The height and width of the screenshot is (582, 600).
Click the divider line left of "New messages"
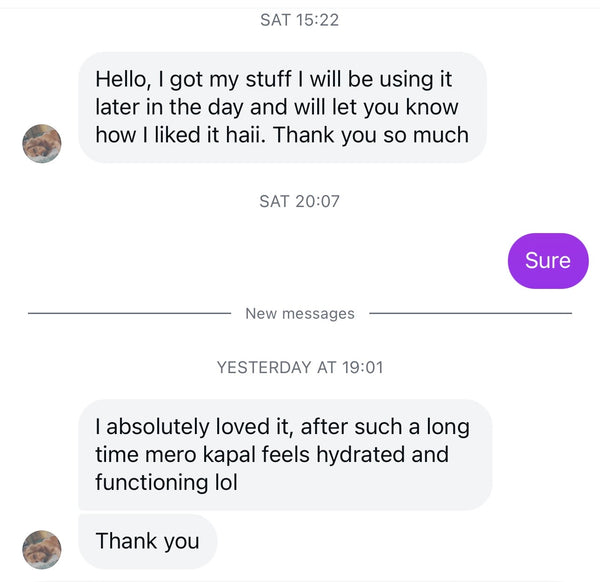(130, 314)
